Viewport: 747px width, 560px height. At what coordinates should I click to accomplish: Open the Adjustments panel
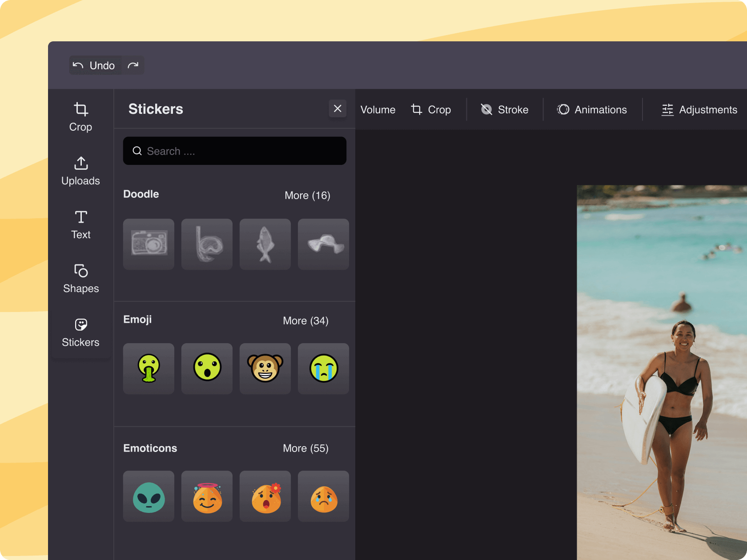point(699,109)
